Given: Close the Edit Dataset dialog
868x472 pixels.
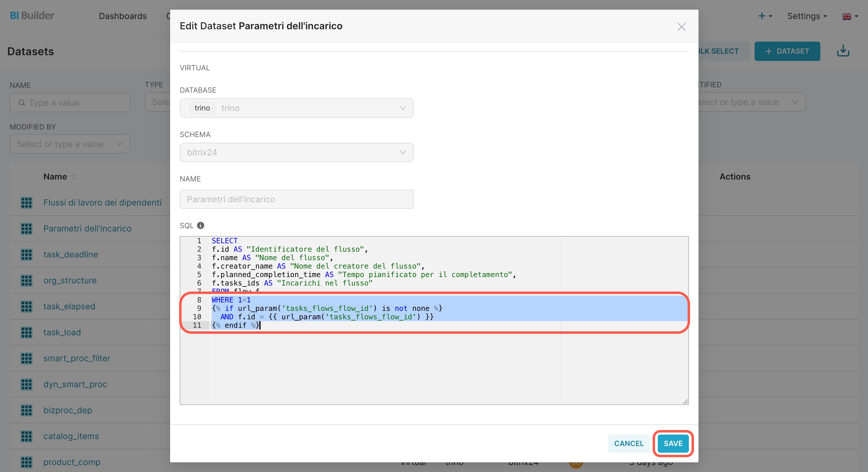Looking at the screenshot, I should (681, 27).
